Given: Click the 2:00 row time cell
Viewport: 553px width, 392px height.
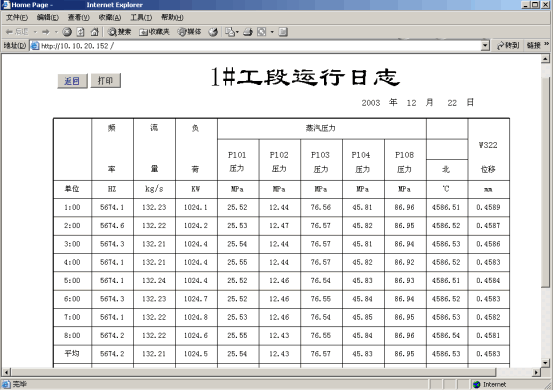Looking at the screenshot, I should click(72, 226).
